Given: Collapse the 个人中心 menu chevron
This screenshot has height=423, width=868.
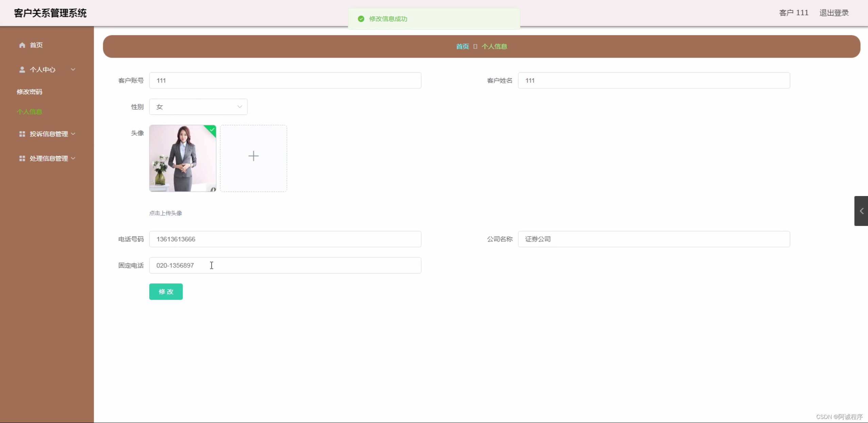Looking at the screenshot, I should coord(73,69).
